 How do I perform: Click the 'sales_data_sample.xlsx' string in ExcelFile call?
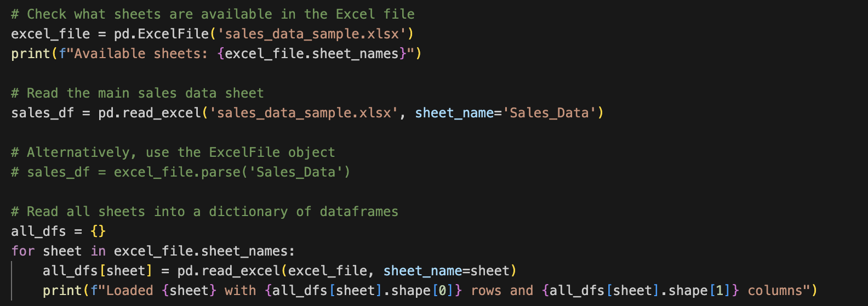point(312,34)
